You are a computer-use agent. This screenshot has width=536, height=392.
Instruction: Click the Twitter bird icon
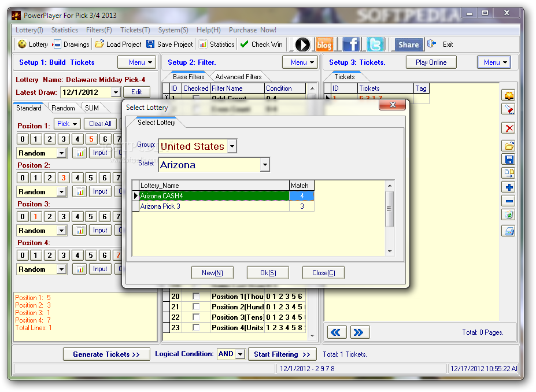tap(375, 45)
